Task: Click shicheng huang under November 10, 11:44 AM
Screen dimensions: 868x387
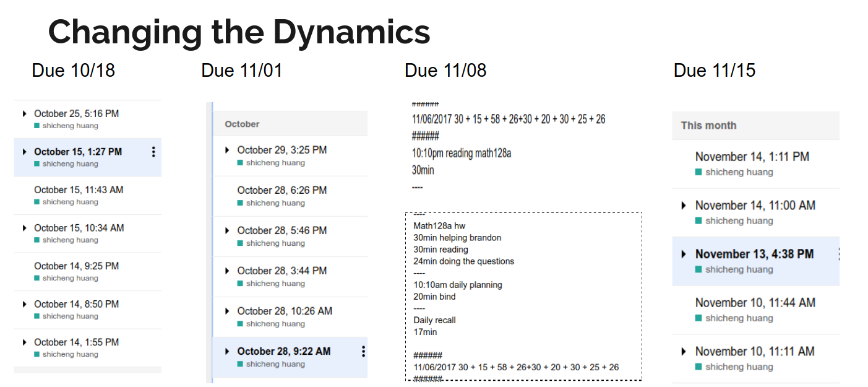Action: click(x=739, y=318)
